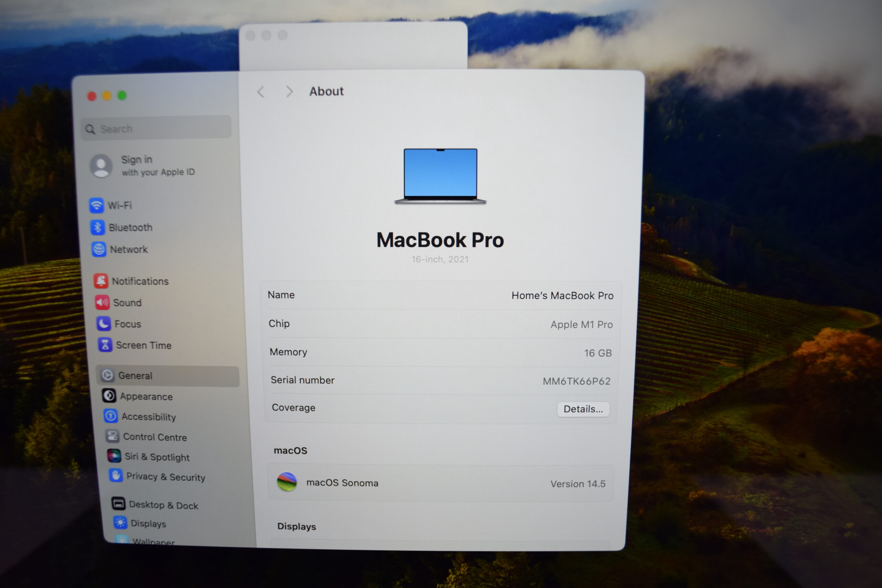Screen dimensions: 882x588
Task: Go back with the left chevron
Action: [x=261, y=92]
